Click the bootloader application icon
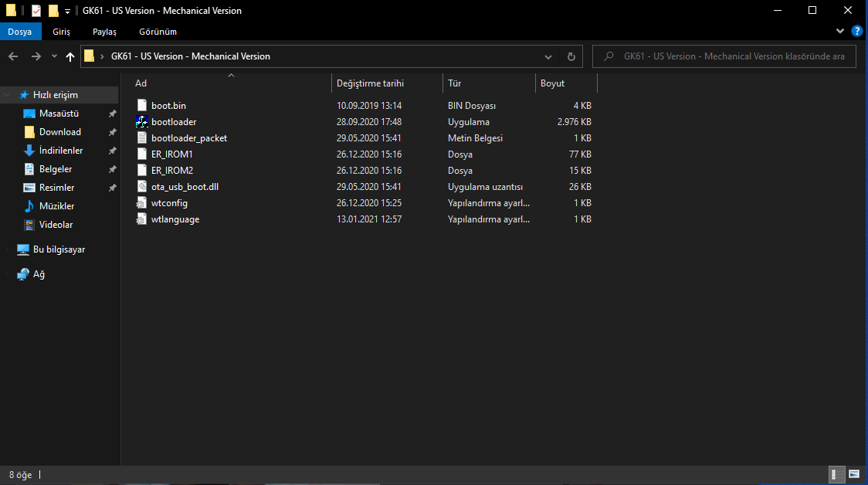Image resolution: width=868 pixels, height=485 pixels. [141, 122]
